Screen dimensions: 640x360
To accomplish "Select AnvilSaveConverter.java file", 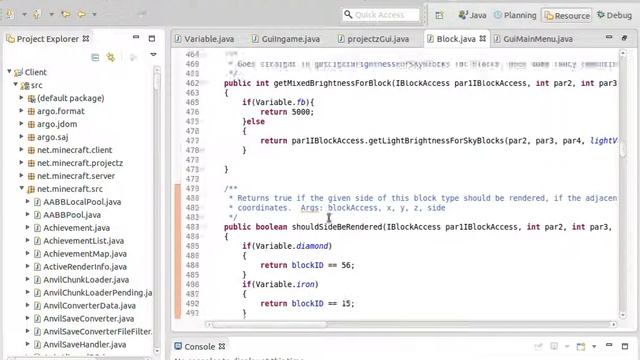I will (89, 319).
